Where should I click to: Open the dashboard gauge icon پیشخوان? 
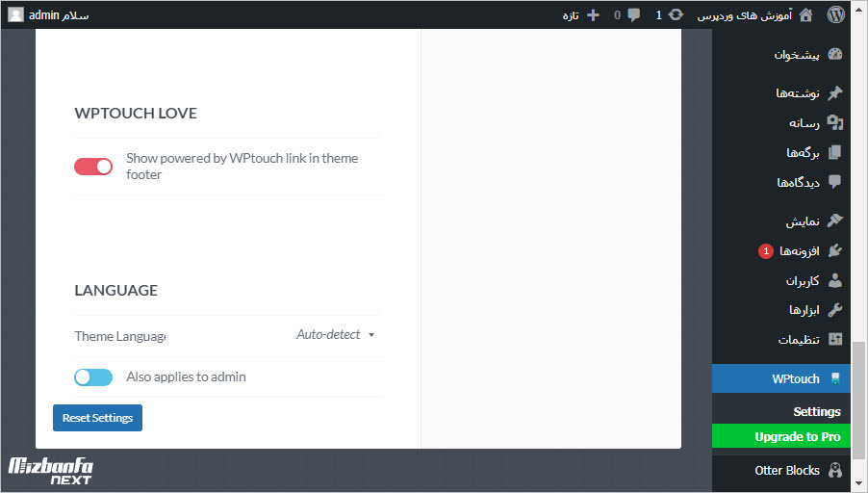(834, 54)
